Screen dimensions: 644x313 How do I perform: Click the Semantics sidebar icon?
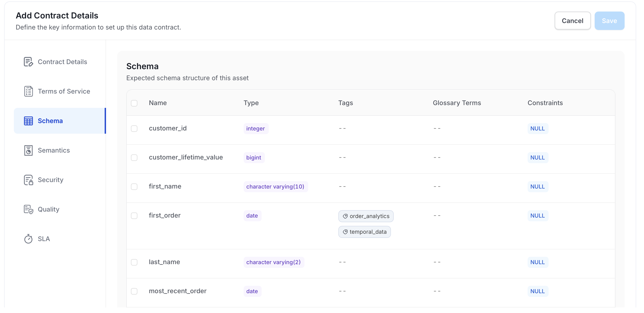coord(28,150)
